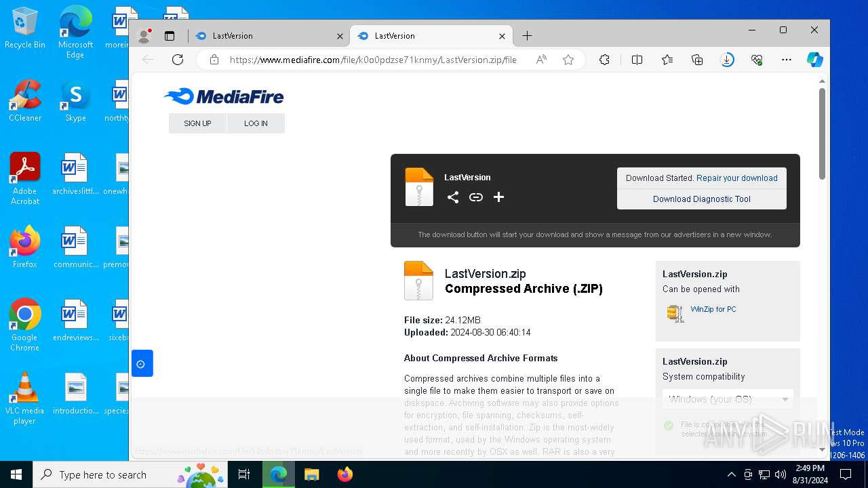This screenshot has height=488, width=868.
Task: Add this page to favorites star
Action: pyautogui.click(x=568, y=60)
